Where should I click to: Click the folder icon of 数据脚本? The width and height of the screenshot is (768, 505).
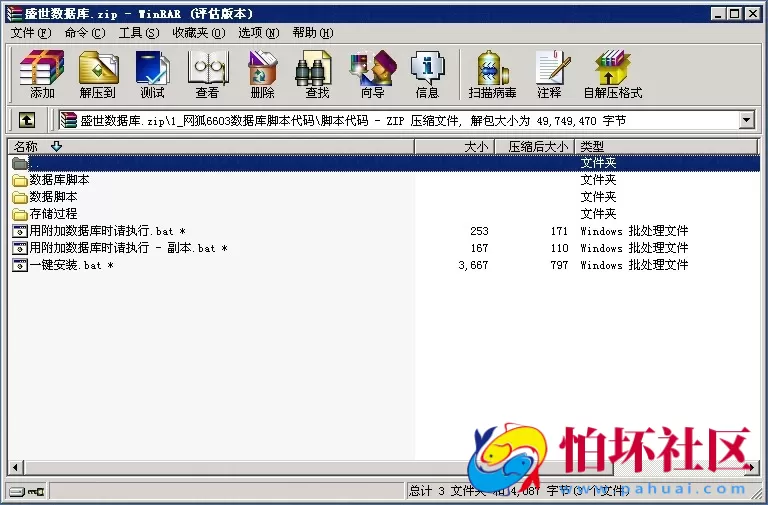20,197
